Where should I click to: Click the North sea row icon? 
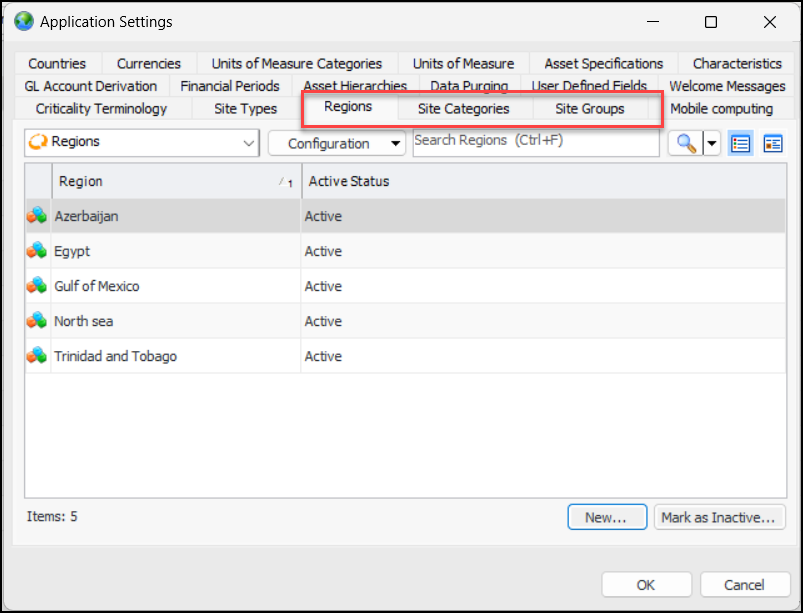[37, 321]
